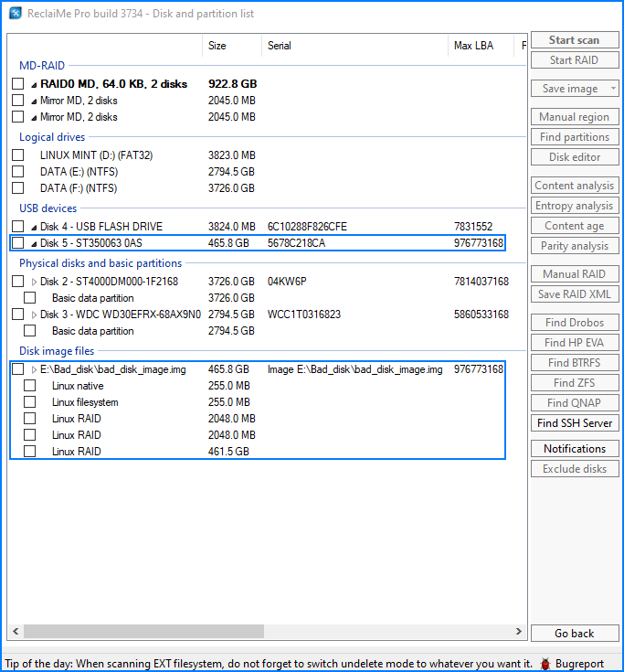Collapse the second Mirror MD node arrow
624x672 pixels.
(x=34, y=118)
